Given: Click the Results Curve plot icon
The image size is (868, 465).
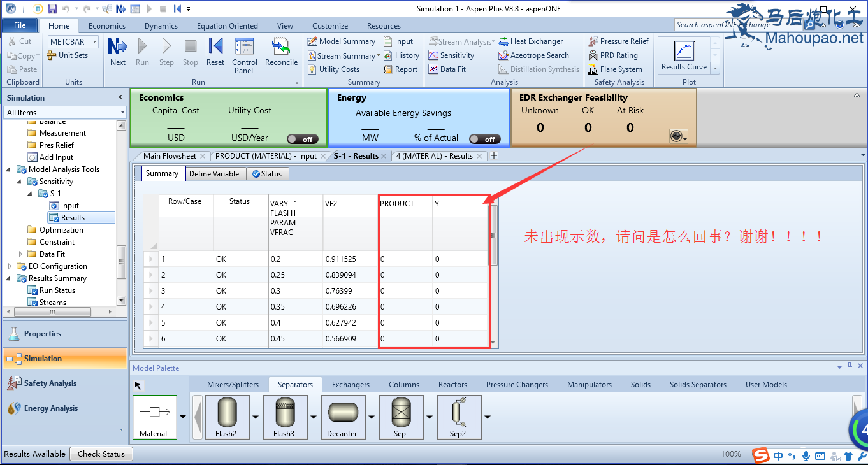Looking at the screenshot, I should click(x=684, y=55).
